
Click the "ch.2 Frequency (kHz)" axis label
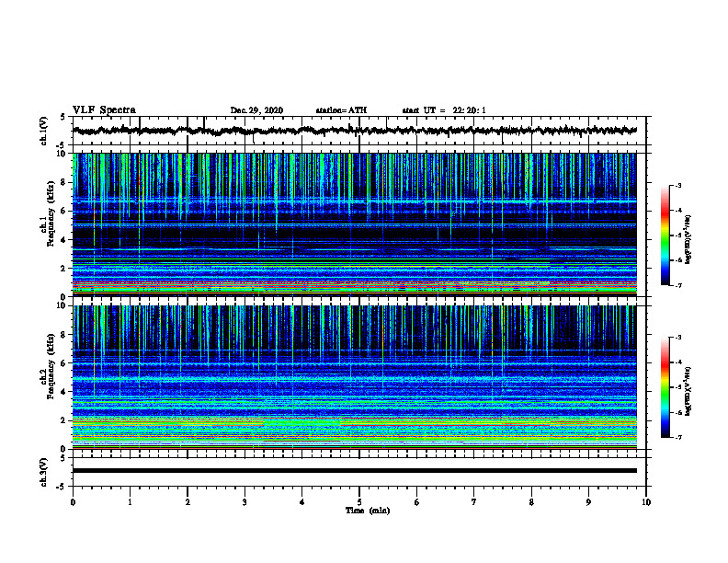tap(48, 366)
